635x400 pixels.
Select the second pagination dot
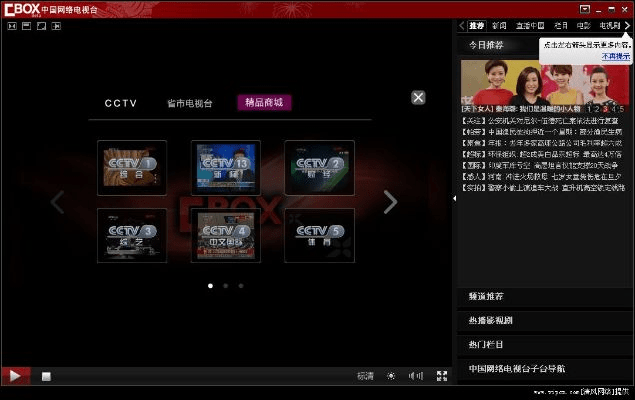click(226, 286)
